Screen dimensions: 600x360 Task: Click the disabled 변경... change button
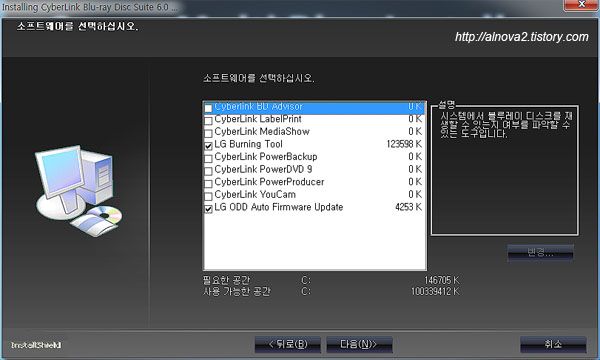(540, 252)
